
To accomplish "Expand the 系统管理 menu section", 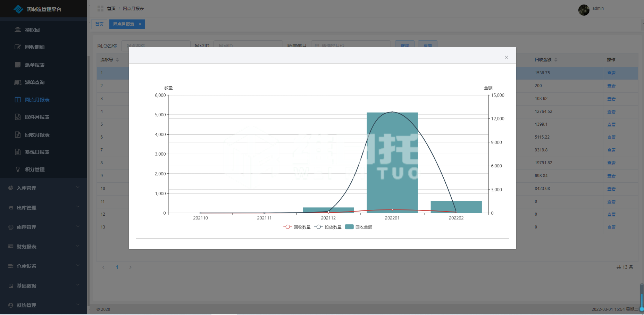I will [43, 305].
